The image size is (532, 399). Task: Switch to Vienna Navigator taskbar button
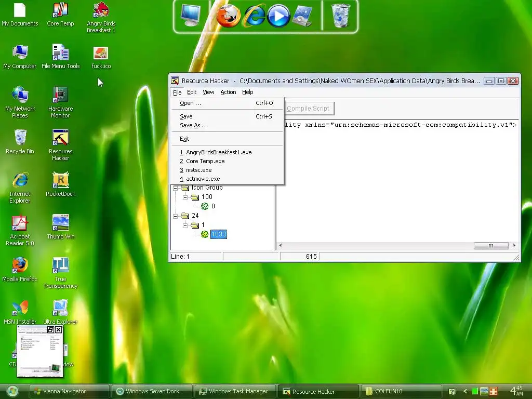pos(69,391)
